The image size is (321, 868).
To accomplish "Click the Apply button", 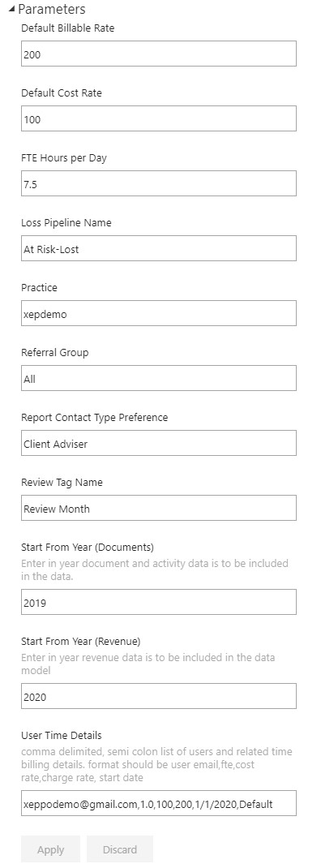I will (50, 849).
